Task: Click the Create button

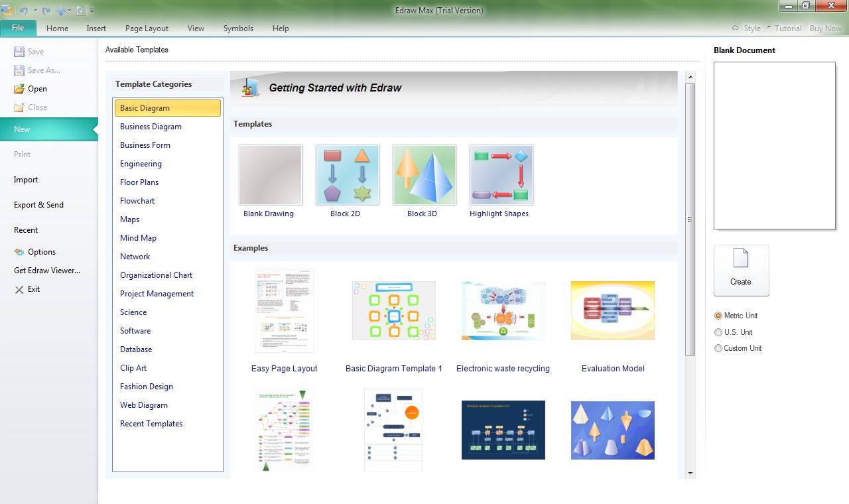Action: click(742, 271)
